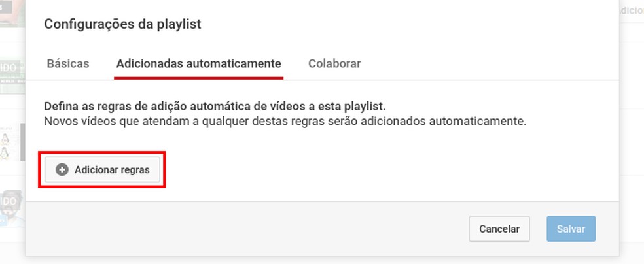644x264 pixels.
Task: Click the text line starting Novos vídeos
Action: (x=285, y=122)
